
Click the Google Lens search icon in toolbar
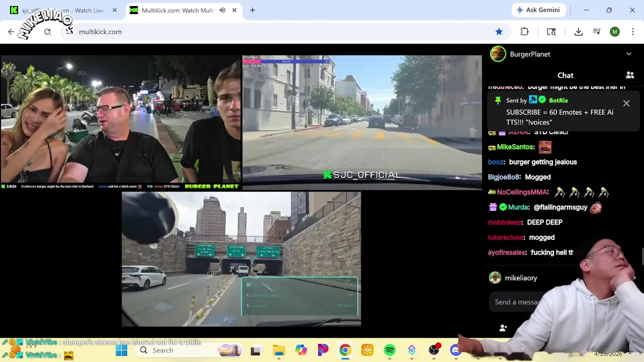click(551, 32)
